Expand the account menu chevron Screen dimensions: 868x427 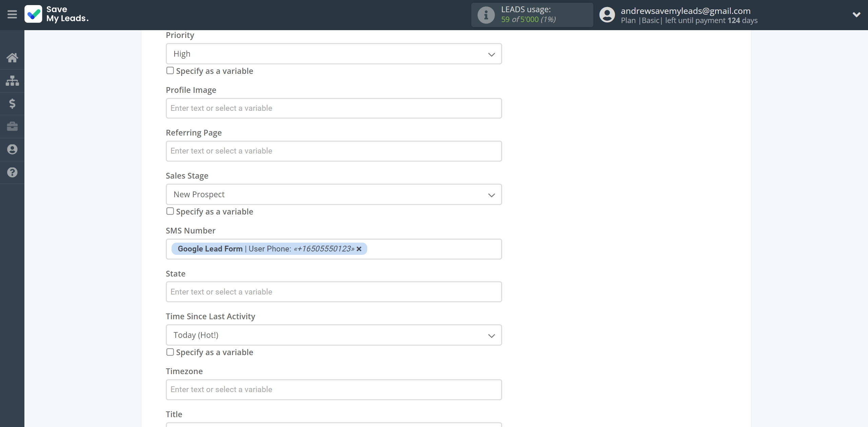pyautogui.click(x=856, y=15)
